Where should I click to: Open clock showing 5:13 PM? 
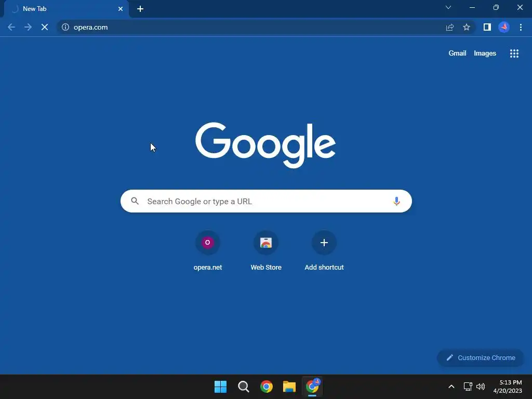click(x=508, y=387)
